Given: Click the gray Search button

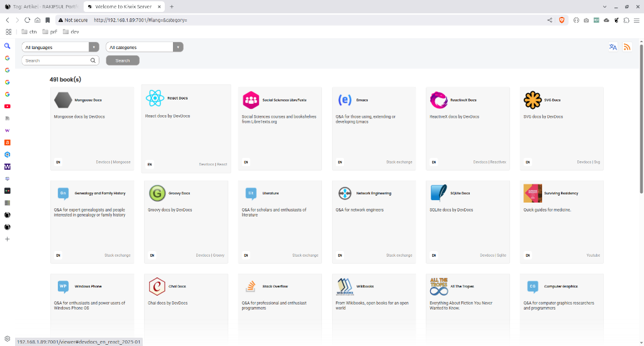Looking at the screenshot, I should pyautogui.click(x=123, y=60).
